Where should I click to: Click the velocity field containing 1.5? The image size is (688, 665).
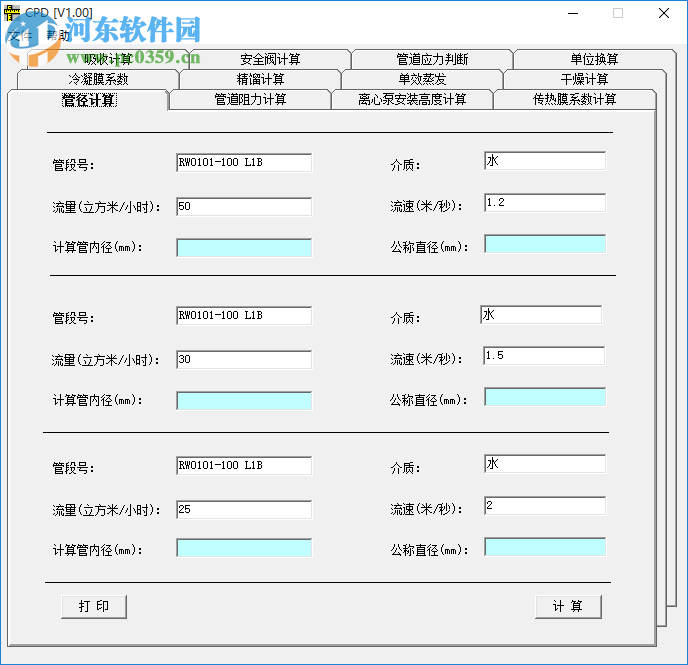pos(544,356)
